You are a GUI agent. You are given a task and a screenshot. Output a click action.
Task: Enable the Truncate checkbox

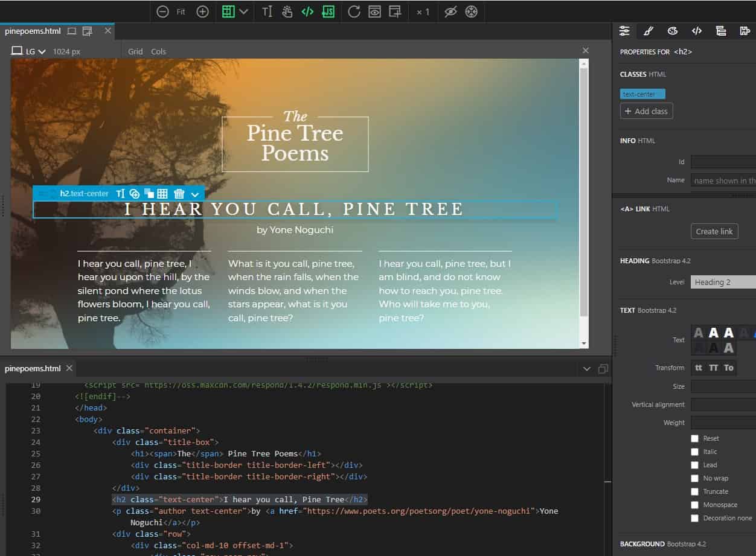tap(694, 491)
